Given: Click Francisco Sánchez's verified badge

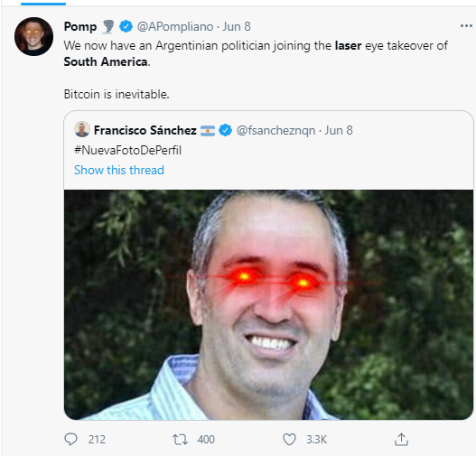Looking at the screenshot, I should 225,130.
